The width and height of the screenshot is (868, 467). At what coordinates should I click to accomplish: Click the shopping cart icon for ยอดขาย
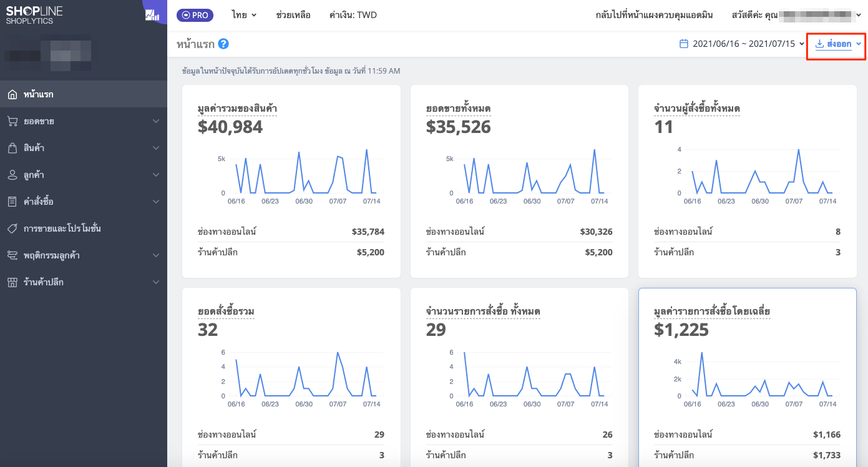[12, 121]
